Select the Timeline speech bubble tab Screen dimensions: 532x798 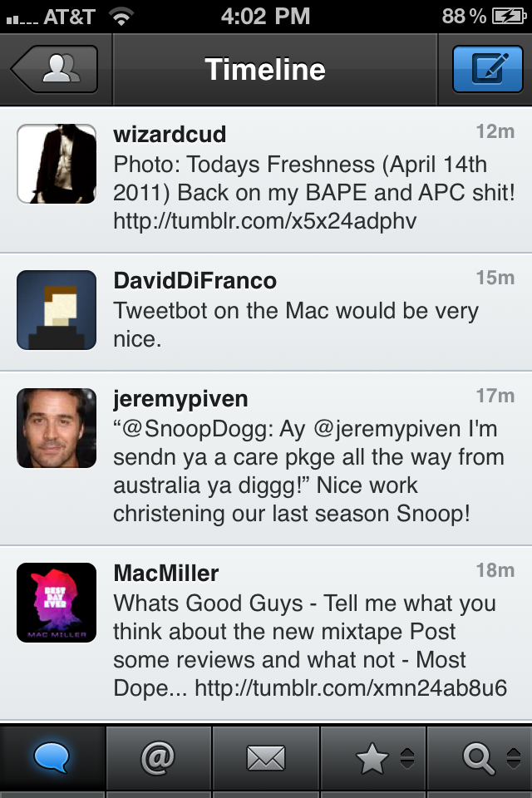(x=52, y=758)
